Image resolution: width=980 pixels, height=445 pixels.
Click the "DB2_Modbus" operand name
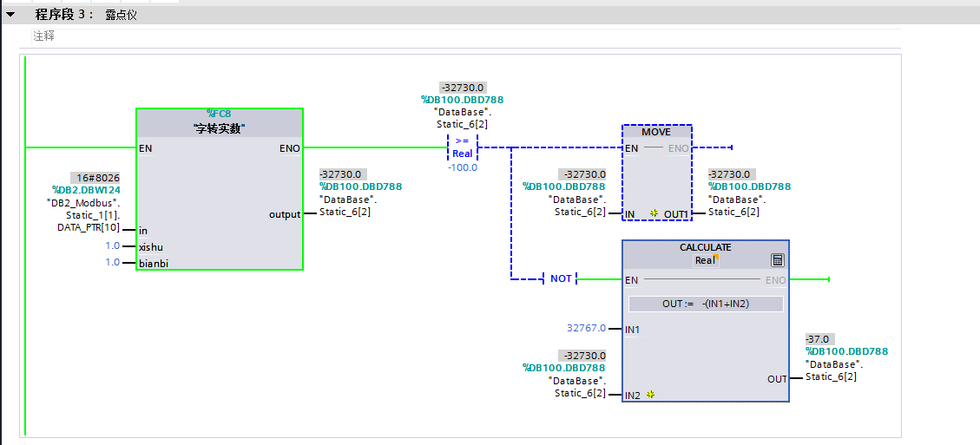tap(83, 202)
